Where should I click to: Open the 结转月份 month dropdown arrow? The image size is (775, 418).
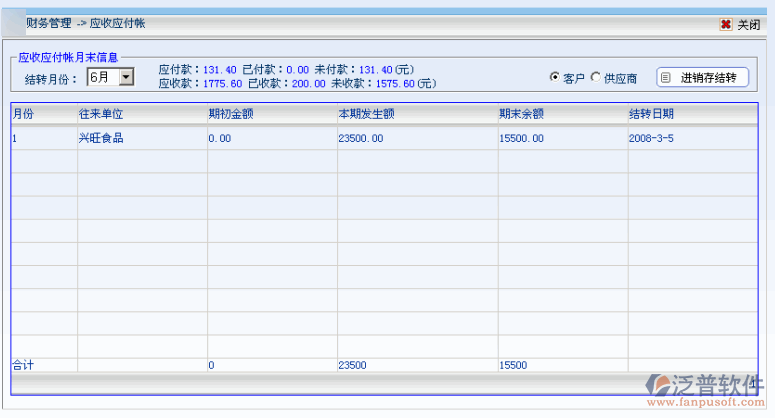tap(126, 77)
